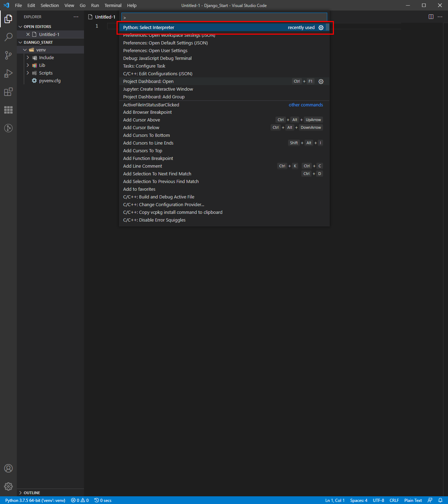Image resolution: width=448 pixels, height=504 pixels.
Task: Configure keybinding gear for Project Dashboard: Open
Action: [x=321, y=82]
